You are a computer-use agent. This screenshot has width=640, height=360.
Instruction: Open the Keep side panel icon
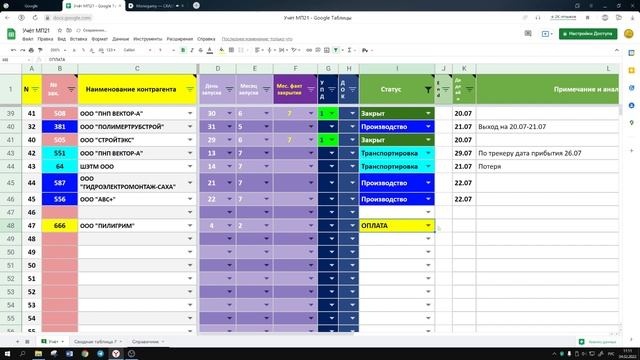point(631,70)
